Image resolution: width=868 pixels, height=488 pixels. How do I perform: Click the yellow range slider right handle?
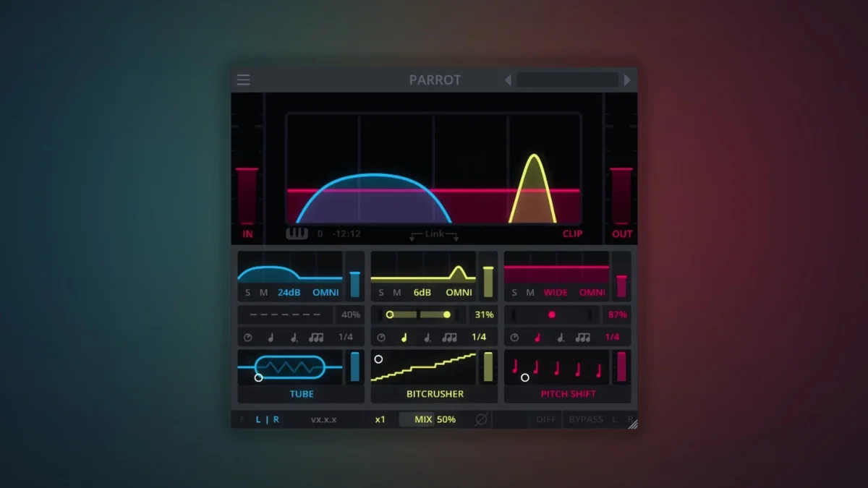coord(447,315)
